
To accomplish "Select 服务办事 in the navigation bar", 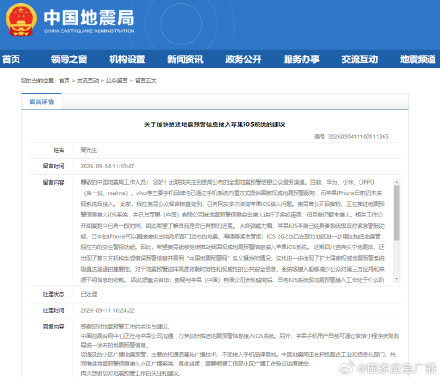I will (x=302, y=59).
